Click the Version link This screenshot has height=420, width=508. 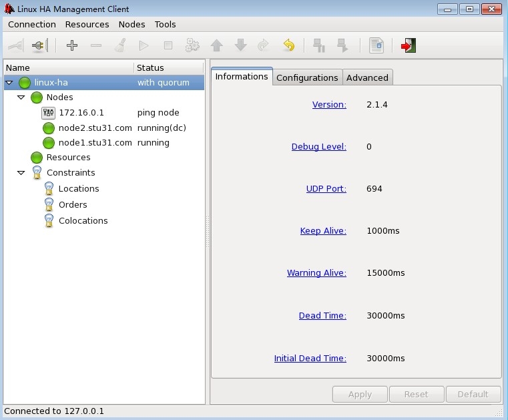tap(329, 105)
